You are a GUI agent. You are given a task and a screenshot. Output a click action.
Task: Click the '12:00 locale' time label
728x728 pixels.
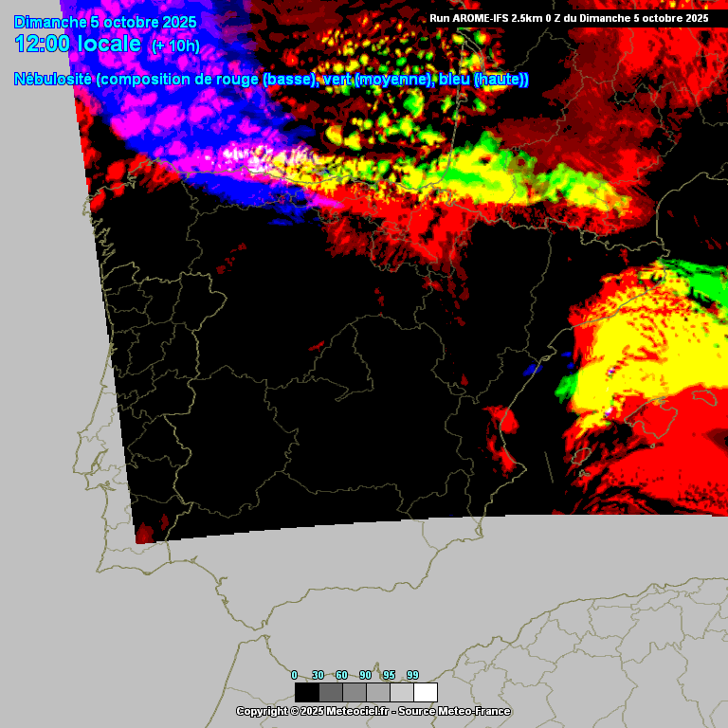pos(78,45)
